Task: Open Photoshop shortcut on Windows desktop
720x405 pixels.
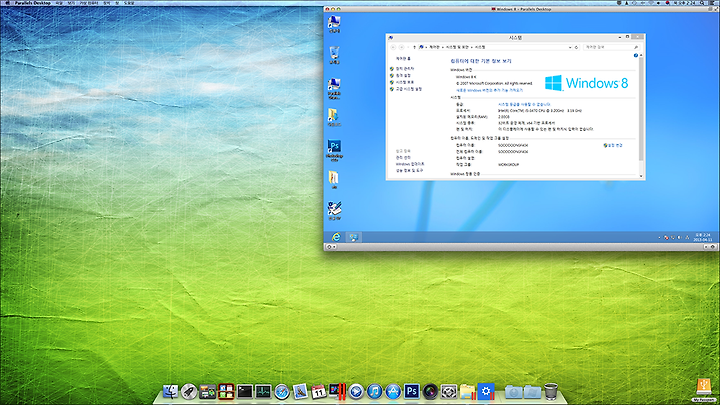Action: click(334, 150)
